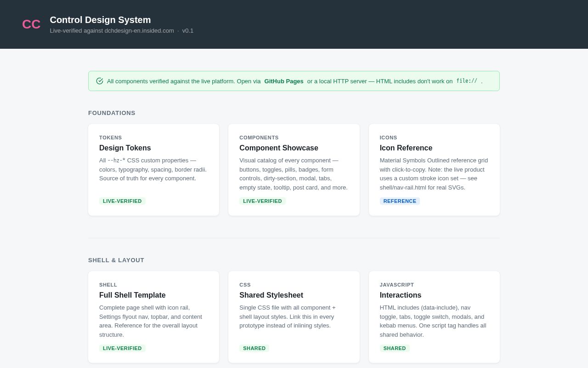Image resolution: width=588 pixels, height=368 pixels.
Task: Click the green check-circle icon in banner
Action: click(x=100, y=81)
